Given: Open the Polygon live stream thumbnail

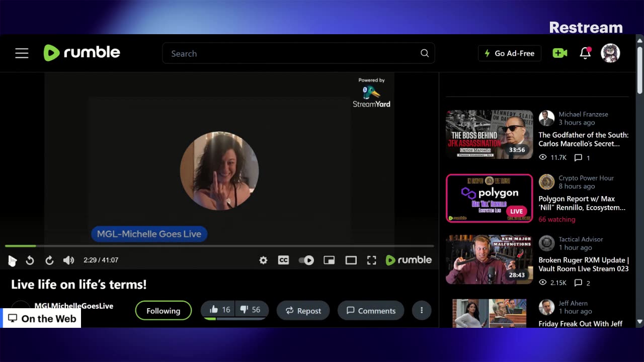Looking at the screenshot, I should (x=489, y=198).
